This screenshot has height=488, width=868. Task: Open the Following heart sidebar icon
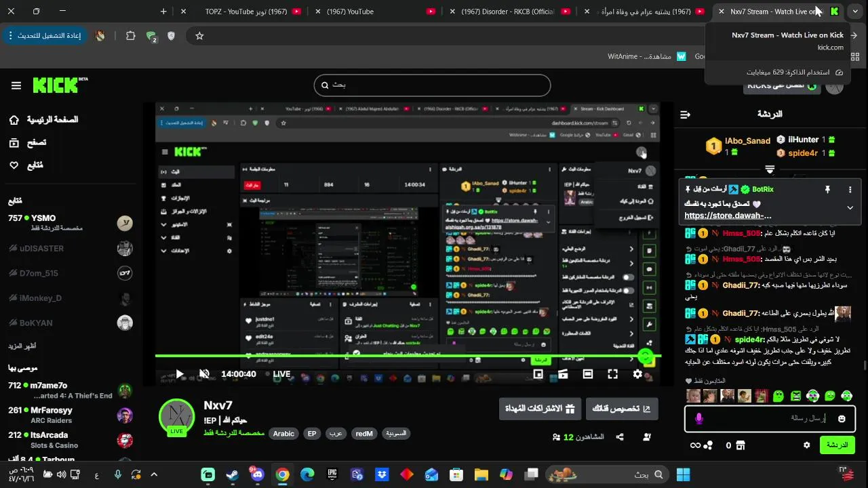14,165
